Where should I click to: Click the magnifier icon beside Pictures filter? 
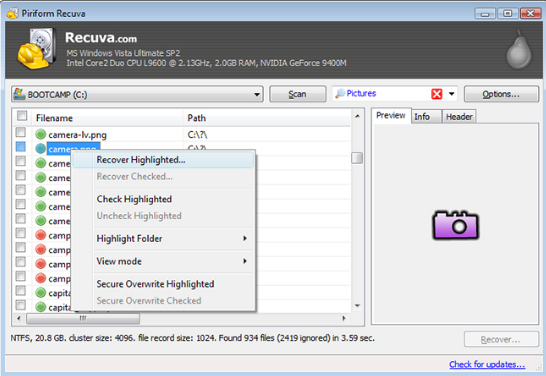340,93
